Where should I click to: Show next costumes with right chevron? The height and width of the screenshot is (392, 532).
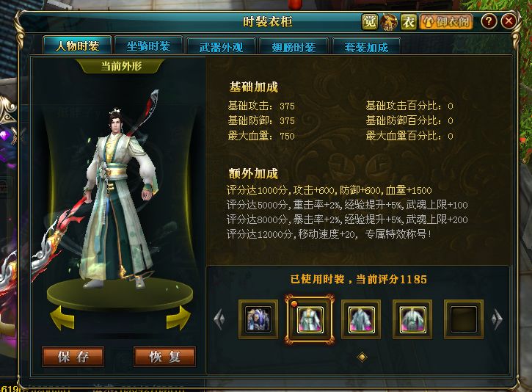(497, 319)
